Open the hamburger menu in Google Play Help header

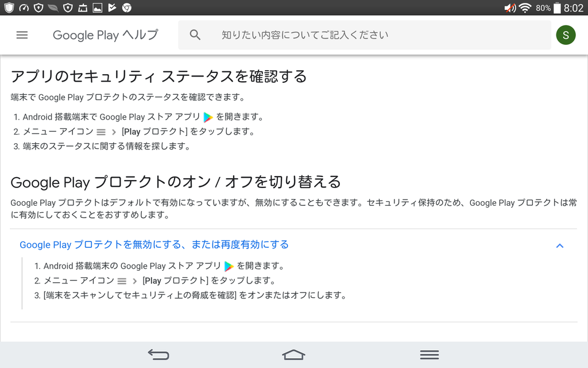point(22,35)
